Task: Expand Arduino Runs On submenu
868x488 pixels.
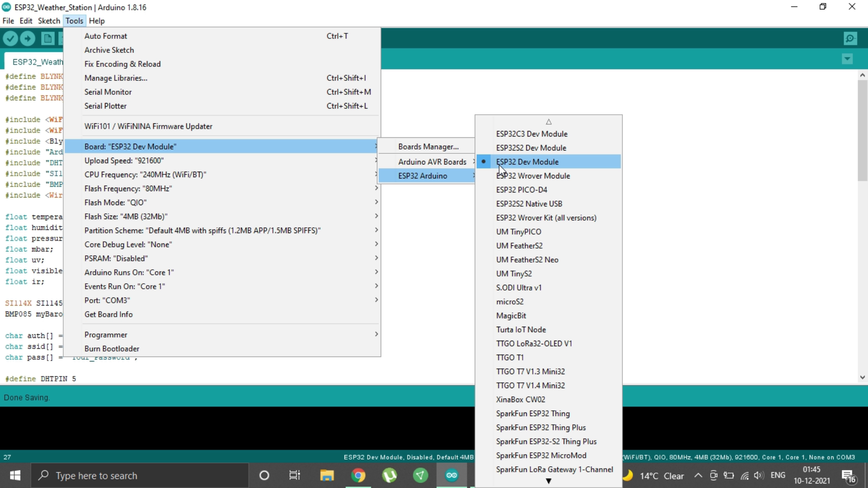Action: pos(222,272)
